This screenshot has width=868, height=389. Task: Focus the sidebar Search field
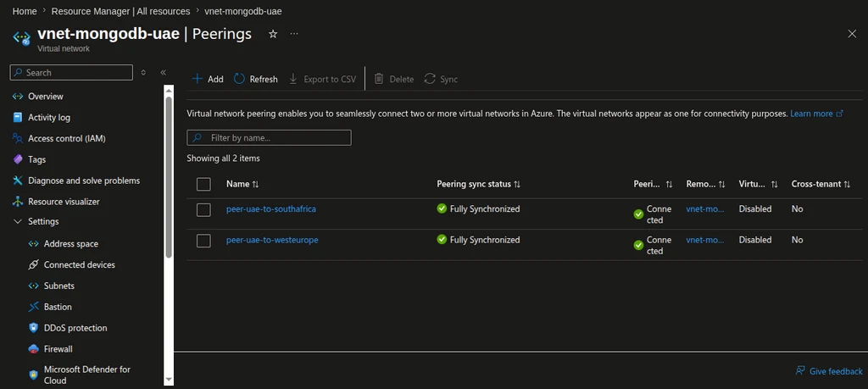coord(71,73)
